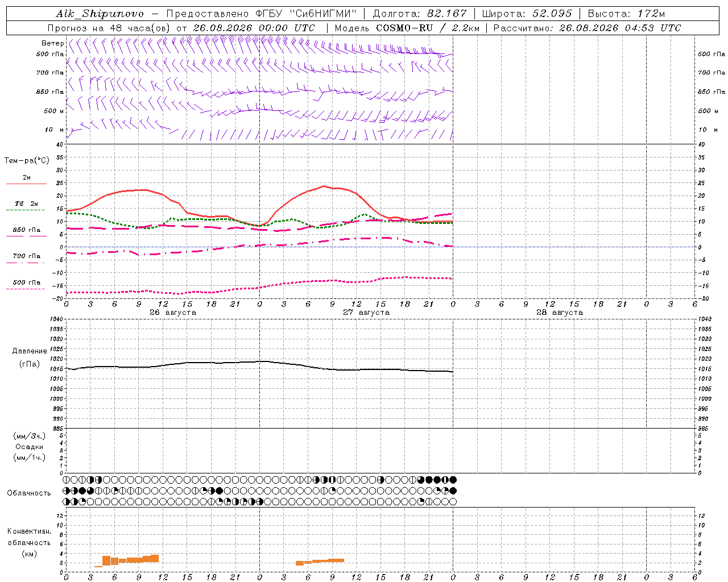Click the Осадки precipitation panel label
This screenshot has height=582, width=728.
[x=30, y=447]
